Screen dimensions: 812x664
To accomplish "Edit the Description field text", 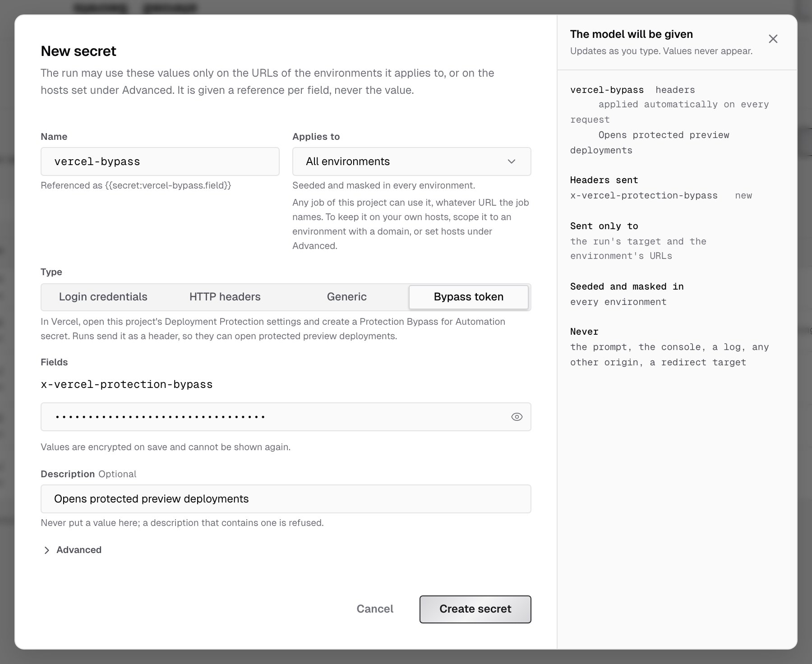I will [286, 499].
